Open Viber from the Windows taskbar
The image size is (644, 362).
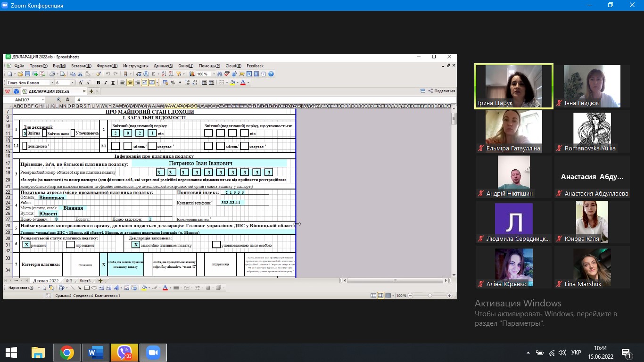[x=124, y=353]
